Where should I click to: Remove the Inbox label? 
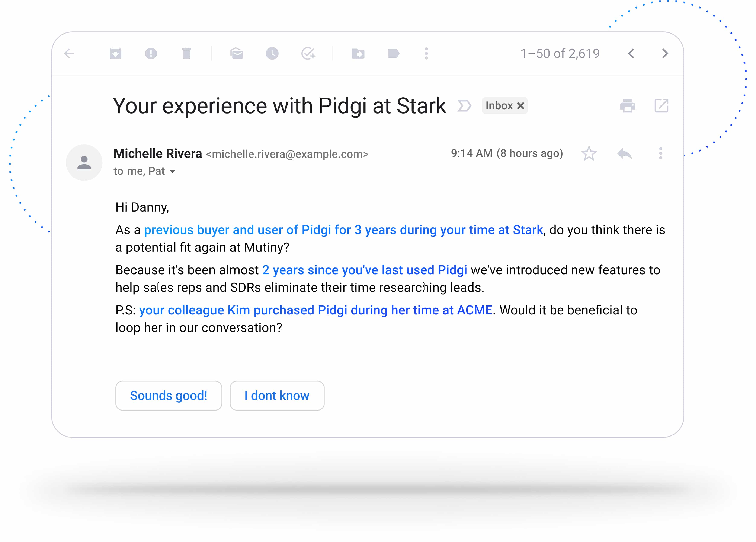click(x=521, y=106)
